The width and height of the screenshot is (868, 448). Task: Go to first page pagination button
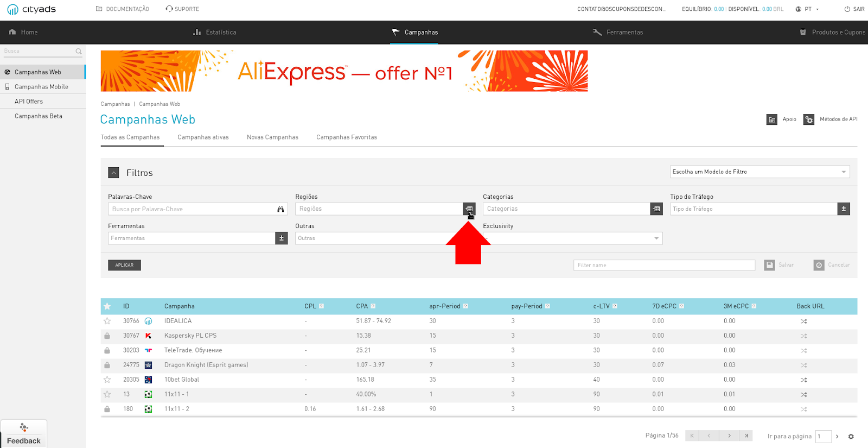tap(692, 436)
